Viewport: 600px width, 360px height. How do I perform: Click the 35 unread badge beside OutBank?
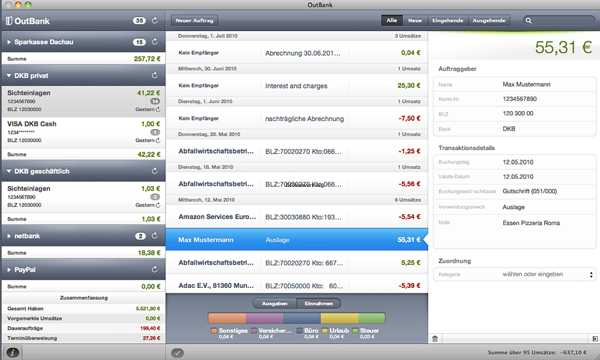click(x=139, y=21)
